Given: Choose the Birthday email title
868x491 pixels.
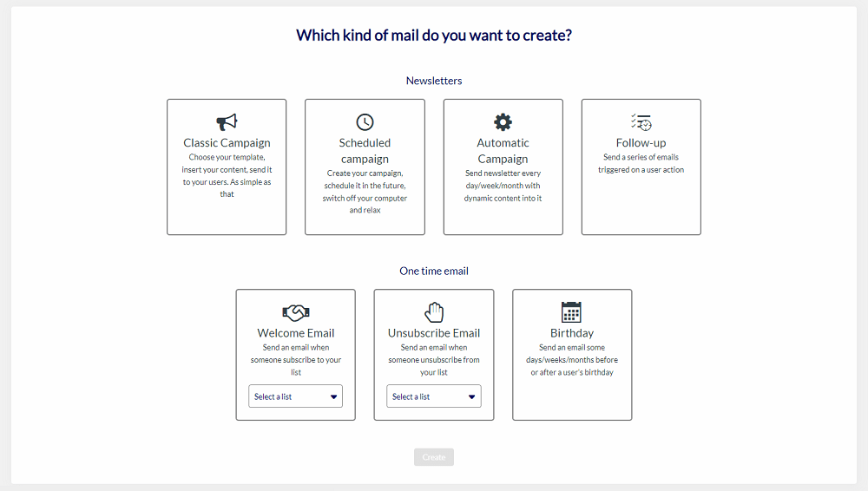Looking at the screenshot, I should point(572,333).
